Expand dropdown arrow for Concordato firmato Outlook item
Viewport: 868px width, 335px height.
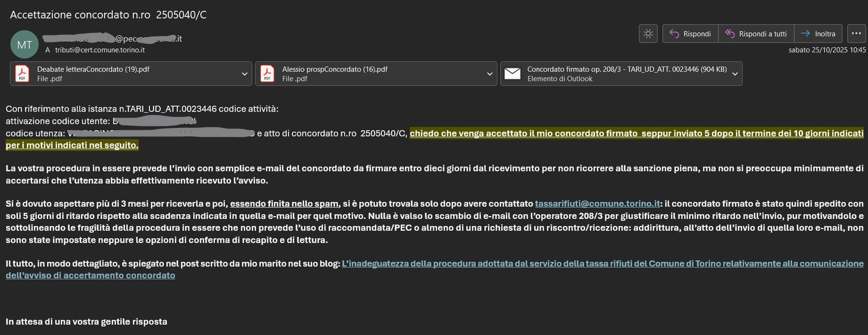click(735, 74)
